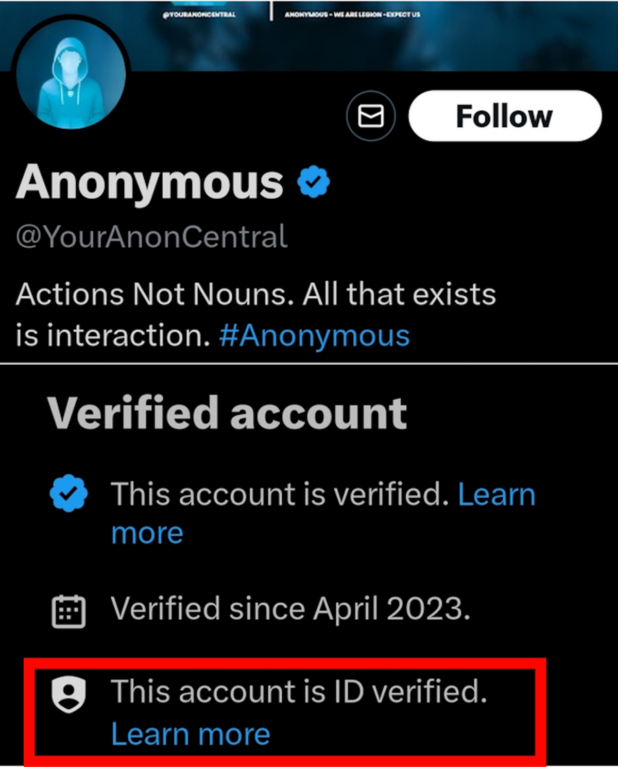The width and height of the screenshot is (618, 767).
Task: Click the "Actions Not Nouns" bio text
Action: click(x=256, y=296)
